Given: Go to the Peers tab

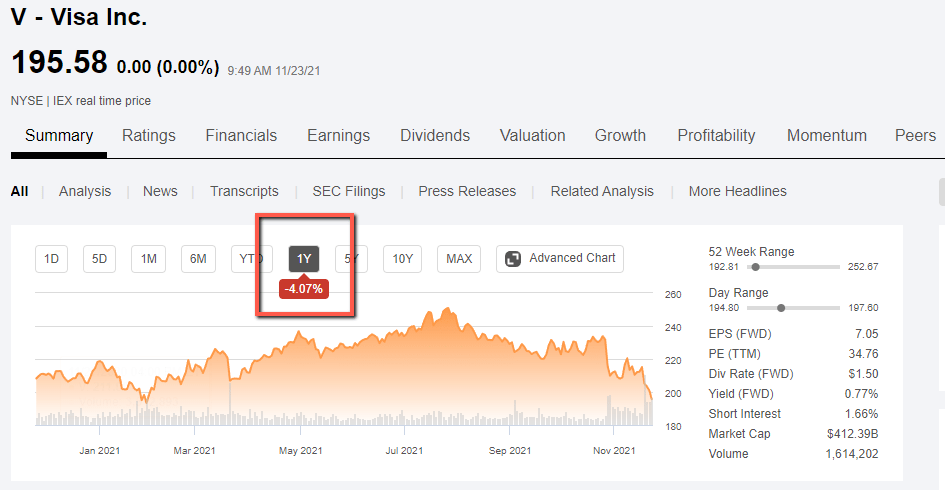Looking at the screenshot, I should [x=915, y=136].
